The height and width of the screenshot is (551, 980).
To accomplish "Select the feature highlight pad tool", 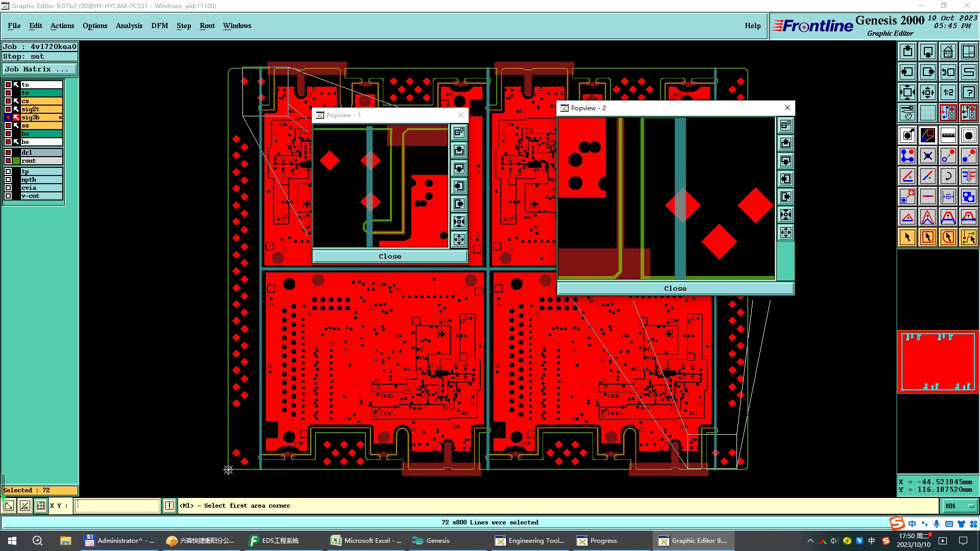I will tap(968, 135).
